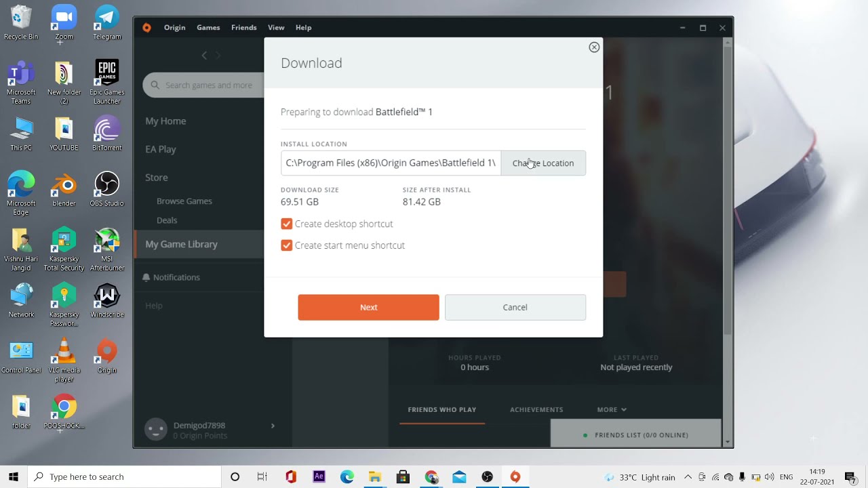868x488 pixels.
Task: Uncheck Create start menu shortcut
Action: pyautogui.click(x=286, y=245)
